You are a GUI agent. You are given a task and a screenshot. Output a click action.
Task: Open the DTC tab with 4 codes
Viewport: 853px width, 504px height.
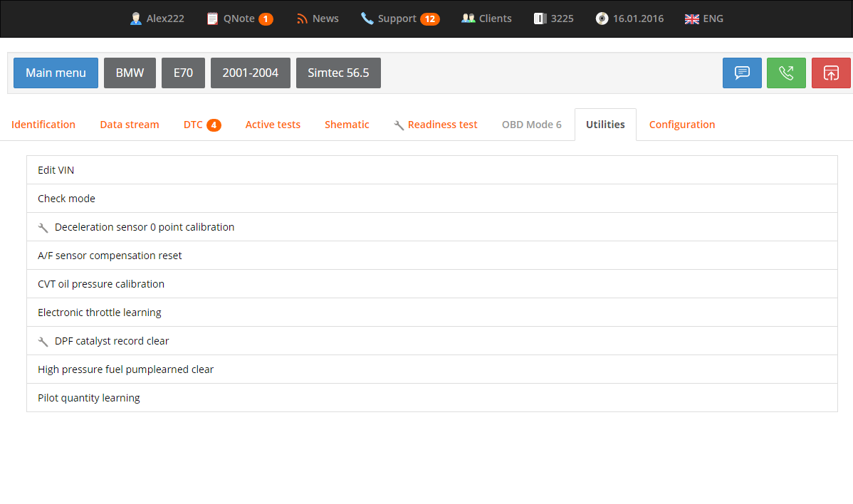click(x=202, y=125)
